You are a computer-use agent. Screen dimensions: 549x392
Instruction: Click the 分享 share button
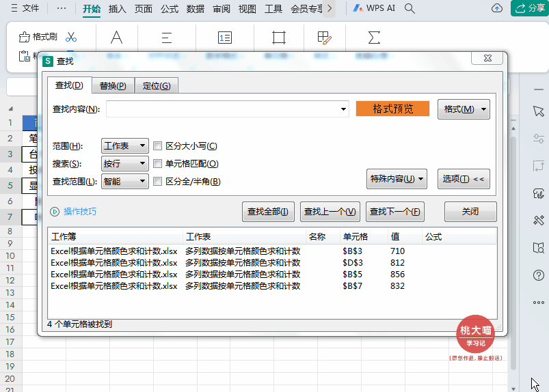pyautogui.click(x=530, y=8)
